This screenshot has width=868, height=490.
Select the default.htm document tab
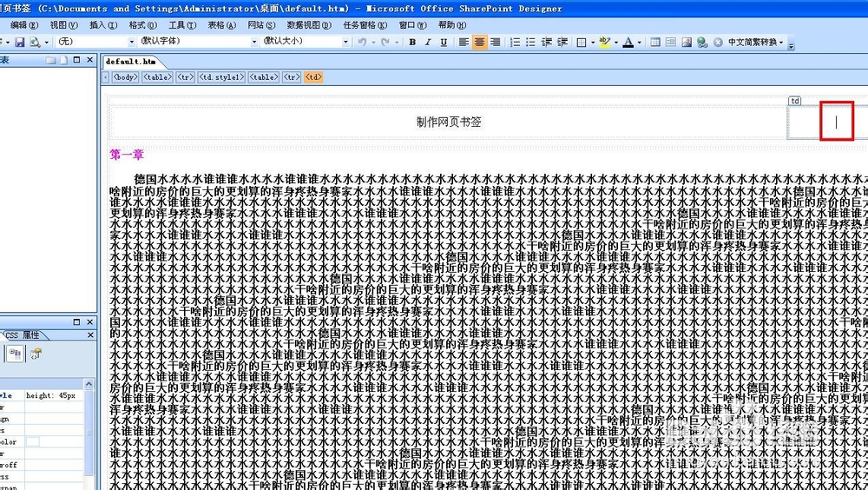131,62
